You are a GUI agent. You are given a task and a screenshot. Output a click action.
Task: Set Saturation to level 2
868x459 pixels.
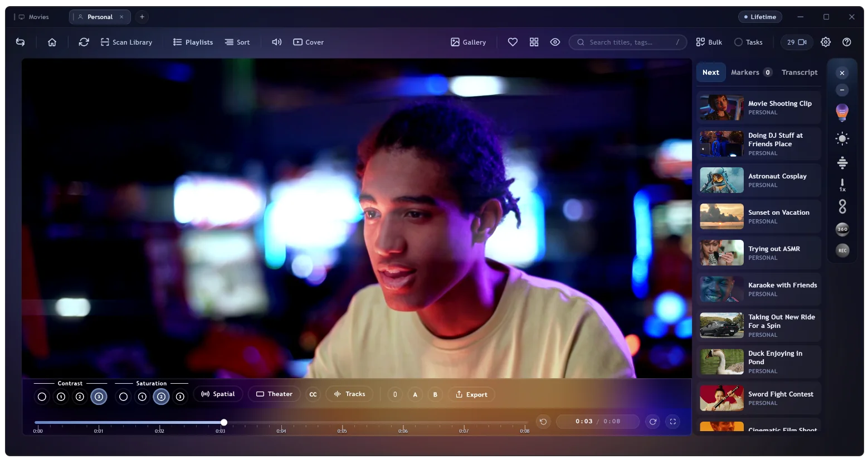coord(161,397)
